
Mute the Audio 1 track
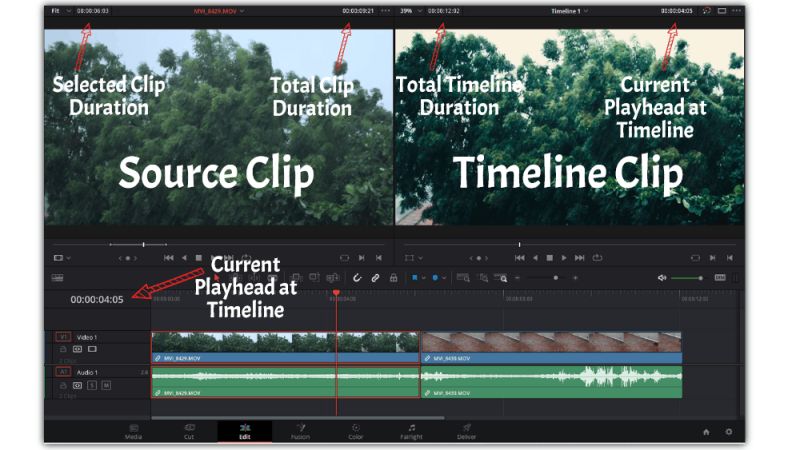coord(106,385)
